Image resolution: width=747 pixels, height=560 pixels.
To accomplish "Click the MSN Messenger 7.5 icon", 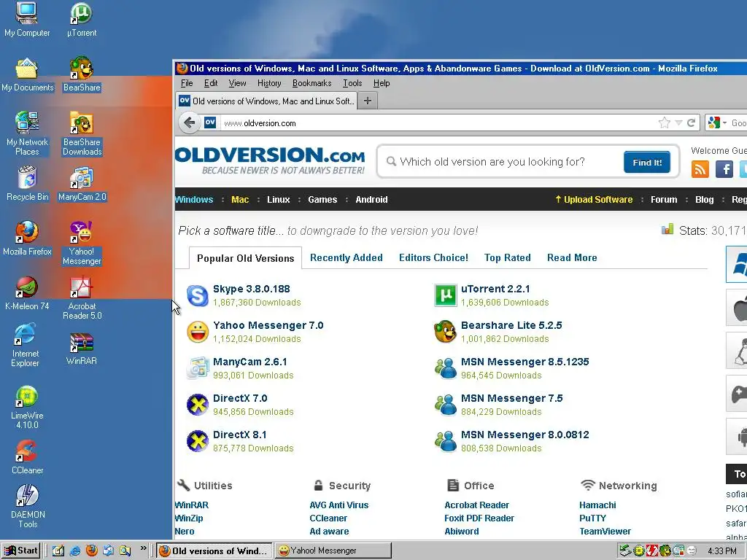I will [446, 405].
